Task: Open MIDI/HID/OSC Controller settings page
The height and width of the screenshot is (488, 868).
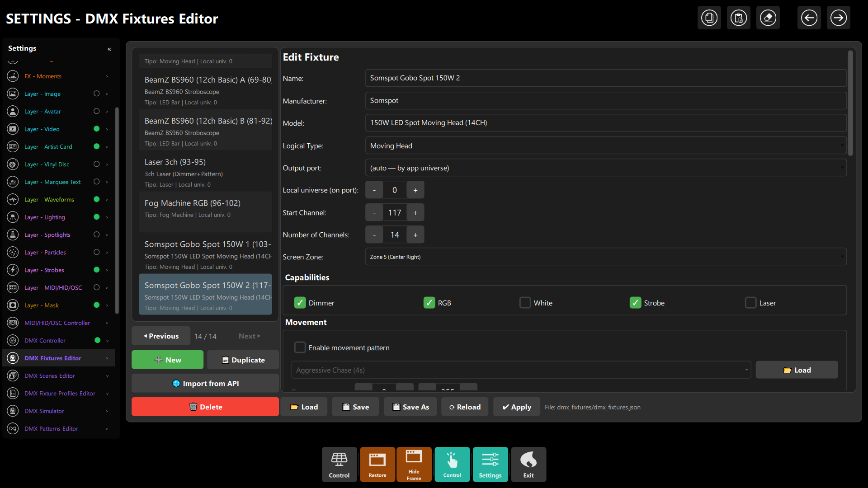Action: tap(57, 323)
